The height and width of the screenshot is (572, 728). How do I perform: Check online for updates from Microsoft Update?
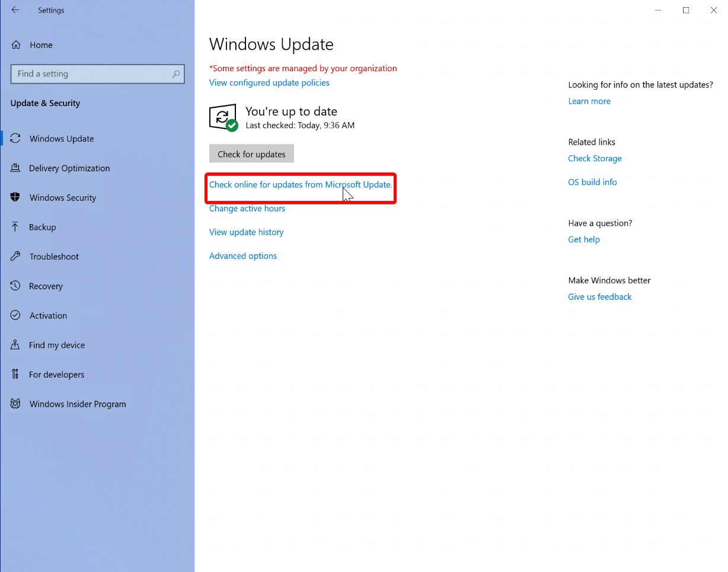pos(301,185)
